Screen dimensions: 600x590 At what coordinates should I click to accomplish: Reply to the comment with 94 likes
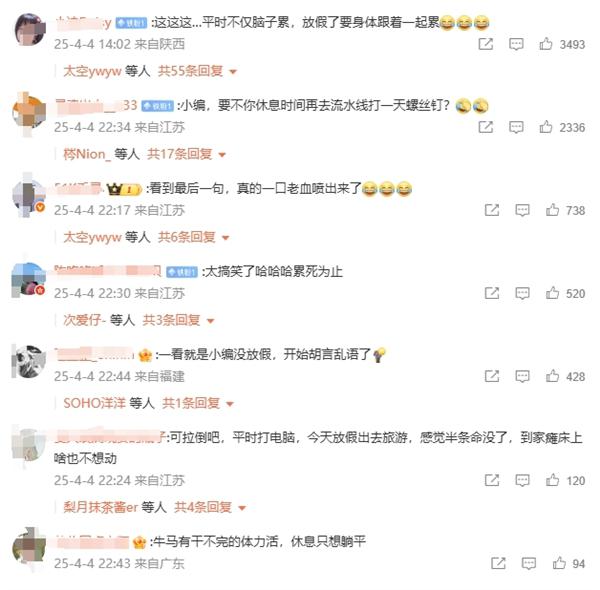pyautogui.click(x=529, y=563)
